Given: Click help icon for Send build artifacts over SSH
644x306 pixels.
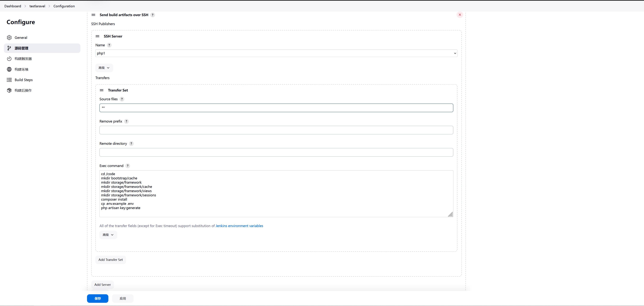Looking at the screenshot, I should click(x=152, y=15).
